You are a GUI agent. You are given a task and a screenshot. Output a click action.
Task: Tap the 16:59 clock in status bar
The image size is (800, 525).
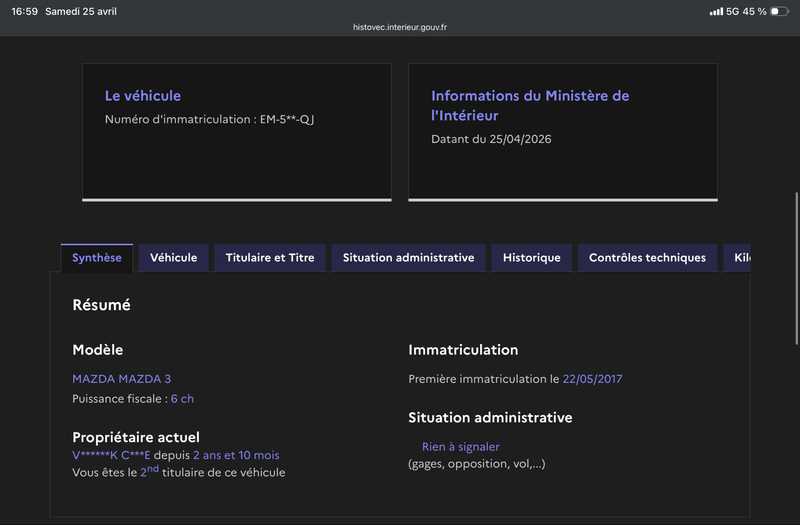click(24, 11)
